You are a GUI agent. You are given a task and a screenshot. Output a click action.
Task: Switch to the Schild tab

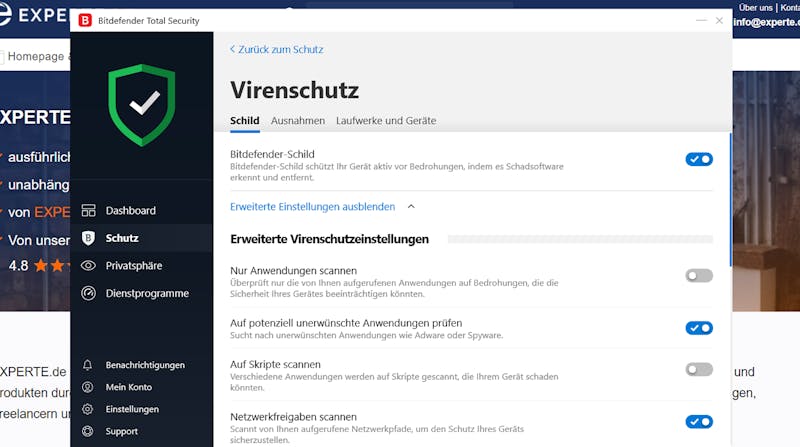245,121
